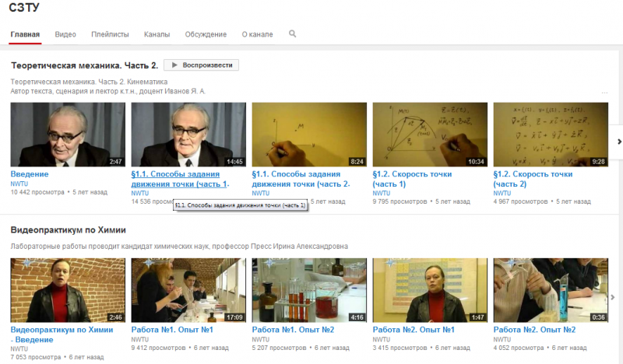Switch to the Плейлисты tab

[x=110, y=35]
